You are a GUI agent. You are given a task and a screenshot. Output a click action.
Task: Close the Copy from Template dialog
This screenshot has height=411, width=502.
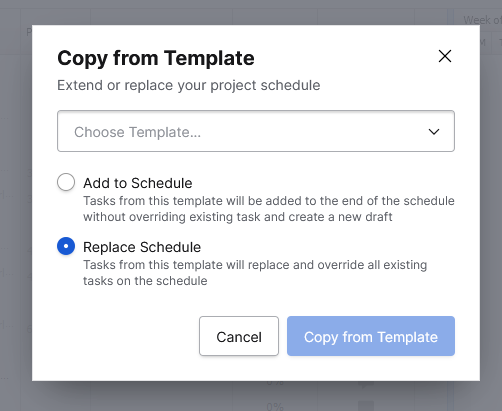click(x=445, y=56)
